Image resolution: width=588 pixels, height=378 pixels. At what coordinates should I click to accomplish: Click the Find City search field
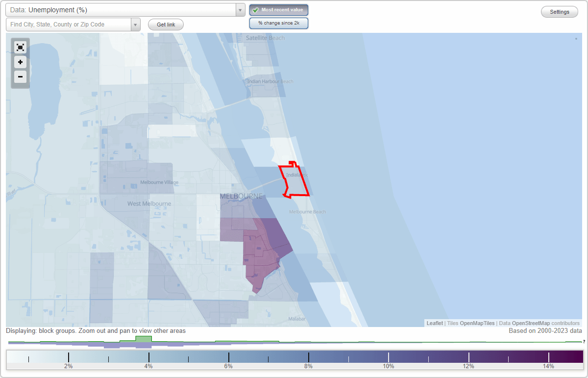(69, 24)
